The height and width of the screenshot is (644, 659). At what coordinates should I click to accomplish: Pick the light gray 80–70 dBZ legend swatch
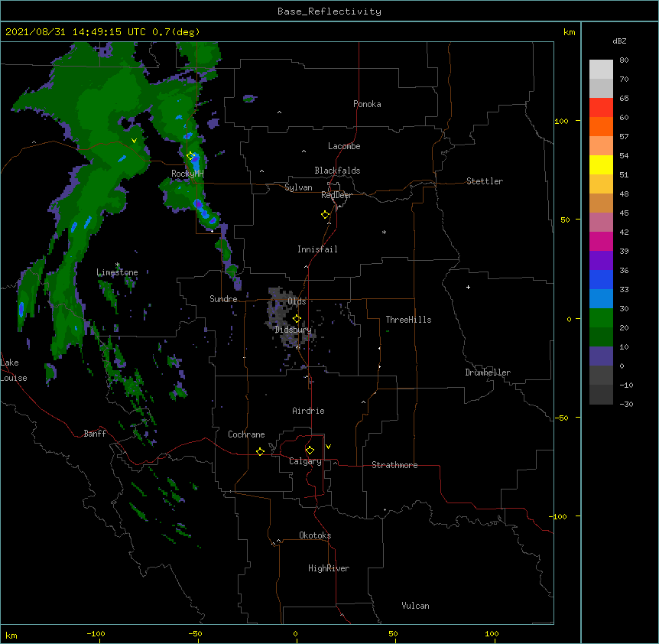click(601, 70)
